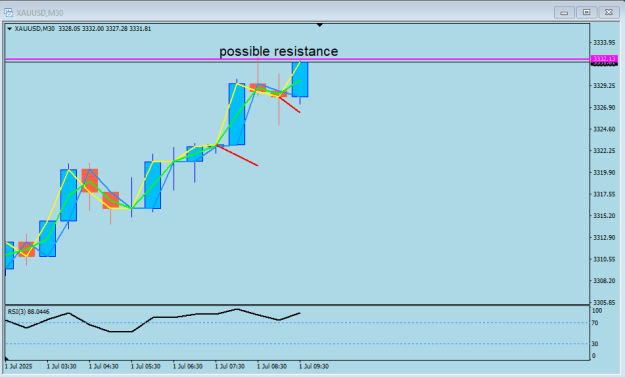Image resolution: width=625 pixels, height=377 pixels.
Task: Click the 3324.60 price scale value
Action: click(604, 129)
